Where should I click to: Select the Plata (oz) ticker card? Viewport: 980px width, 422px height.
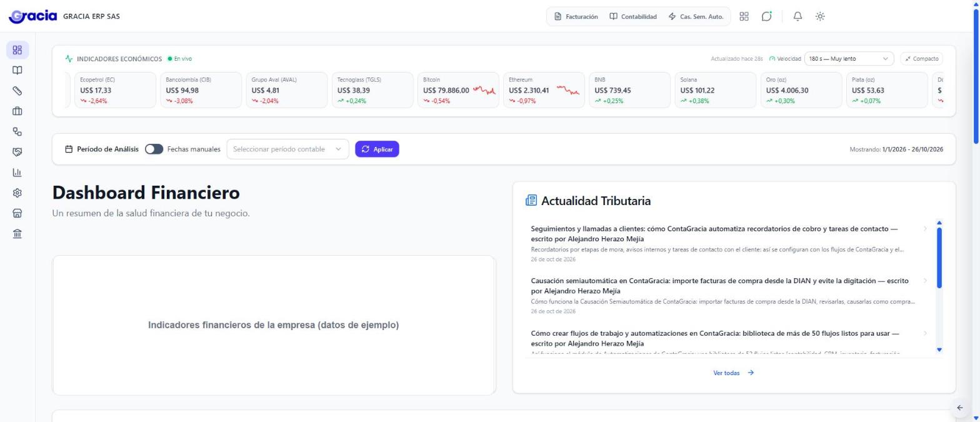click(887, 90)
